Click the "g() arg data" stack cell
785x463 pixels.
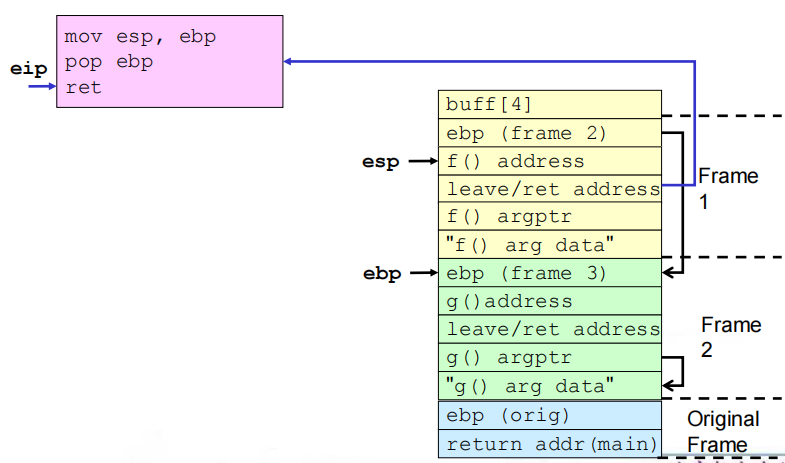click(549, 386)
